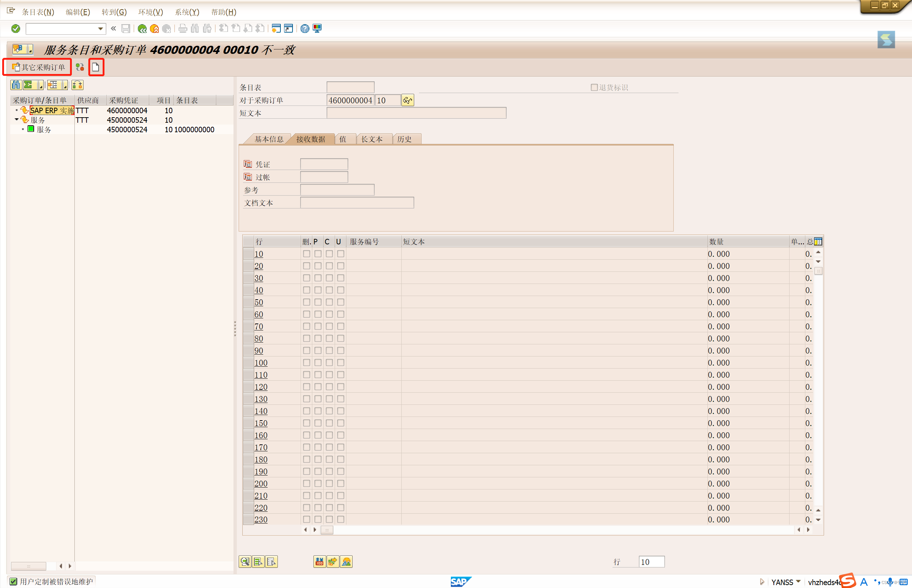This screenshot has width=912, height=588.
Task: Click the green Enter checkmark icon
Action: [x=16, y=29]
